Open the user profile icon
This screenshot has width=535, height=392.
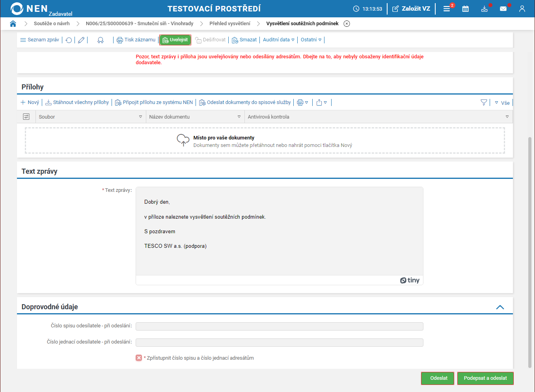tap(522, 9)
